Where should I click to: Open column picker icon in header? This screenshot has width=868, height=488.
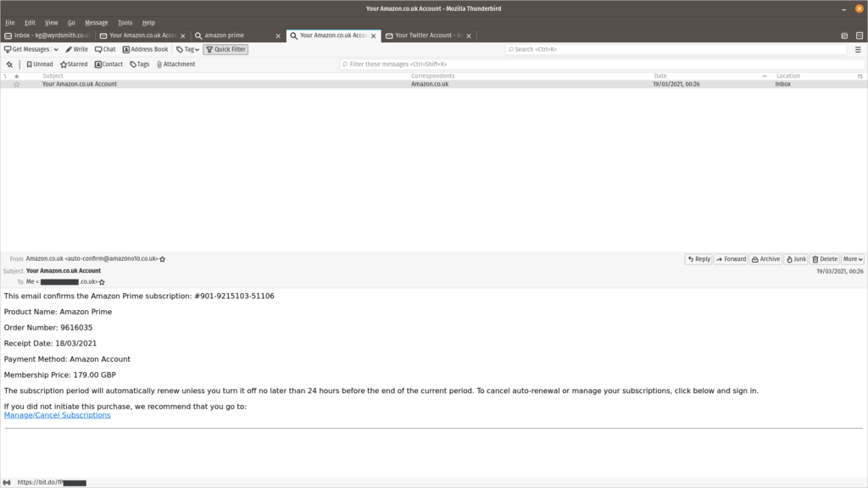click(x=860, y=75)
